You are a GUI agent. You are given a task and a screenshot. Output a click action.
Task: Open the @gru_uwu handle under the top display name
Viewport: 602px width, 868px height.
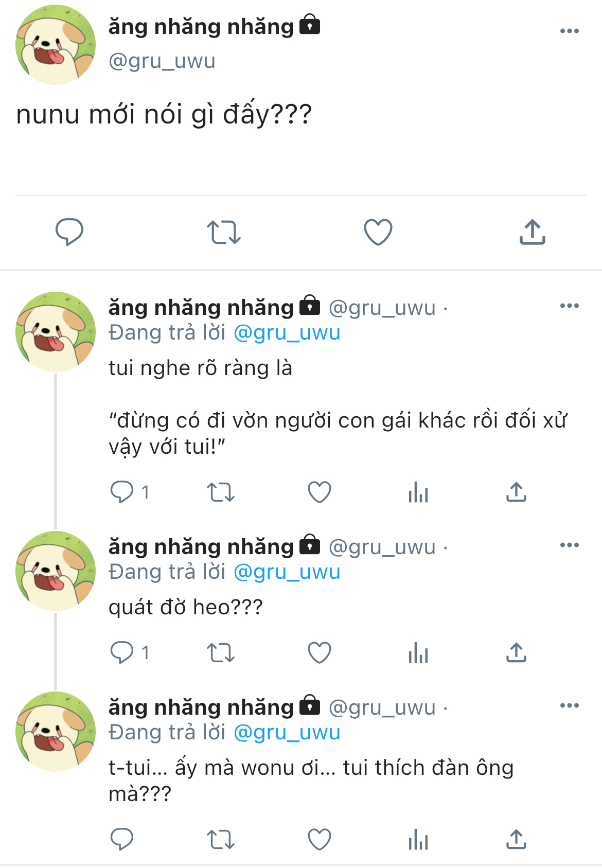[x=162, y=61]
